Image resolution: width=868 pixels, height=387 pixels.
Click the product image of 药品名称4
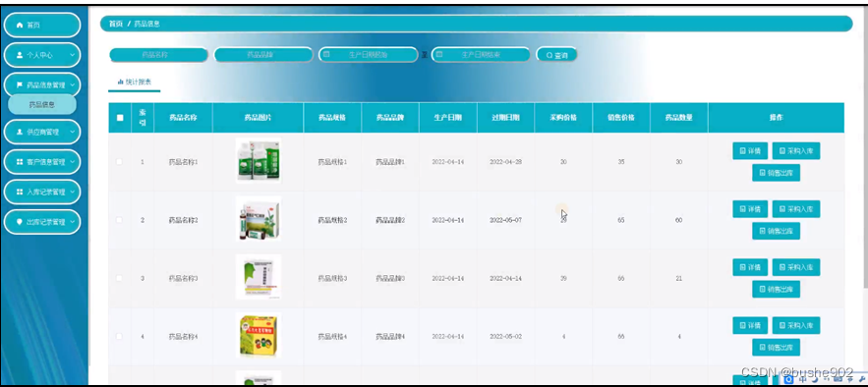point(258,335)
